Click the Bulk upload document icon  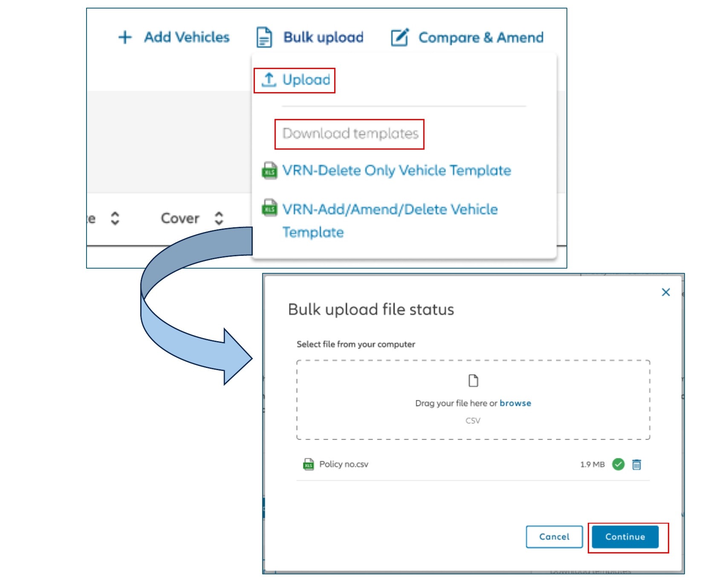pos(264,38)
